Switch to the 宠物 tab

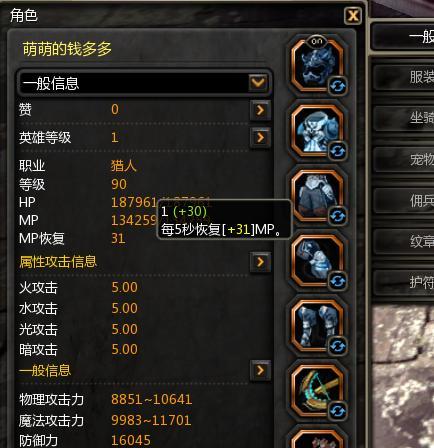[x=403, y=159]
